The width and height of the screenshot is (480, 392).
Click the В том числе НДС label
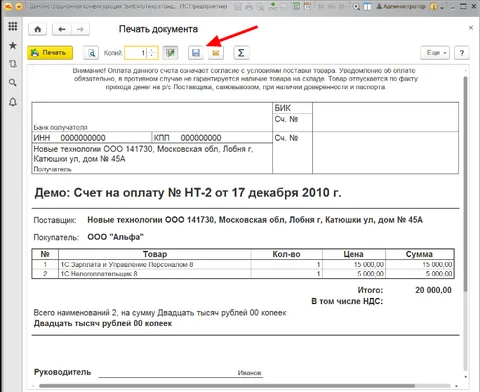pyautogui.click(x=347, y=301)
